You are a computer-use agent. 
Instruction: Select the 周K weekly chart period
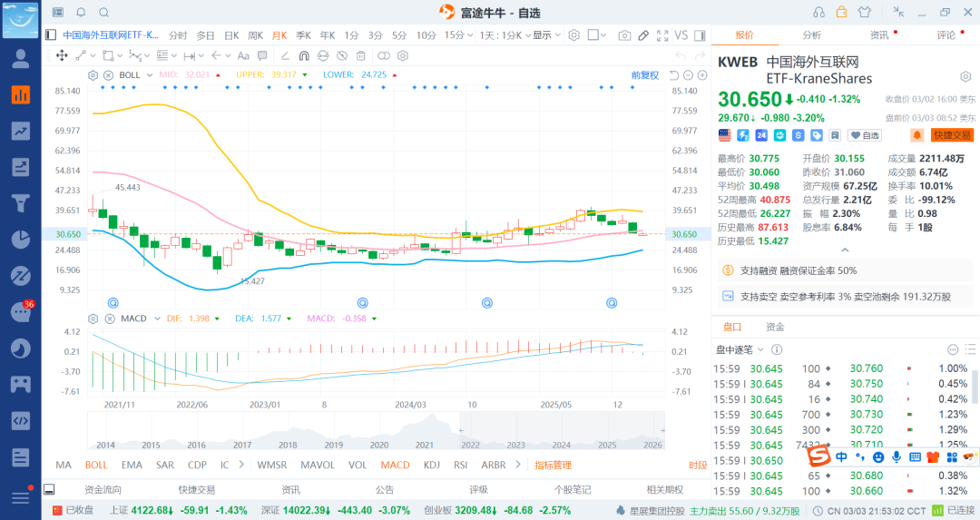(x=255, y=35)
